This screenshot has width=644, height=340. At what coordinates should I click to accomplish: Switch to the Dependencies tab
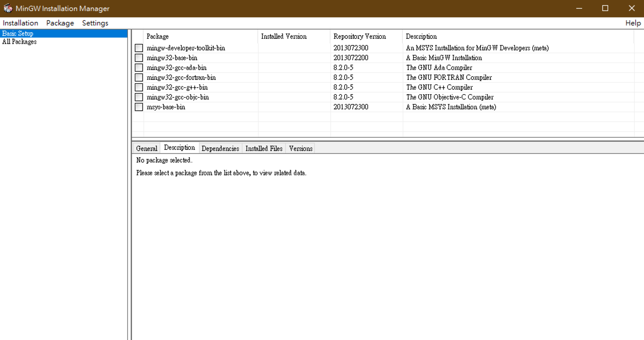(x=220, y=149)
